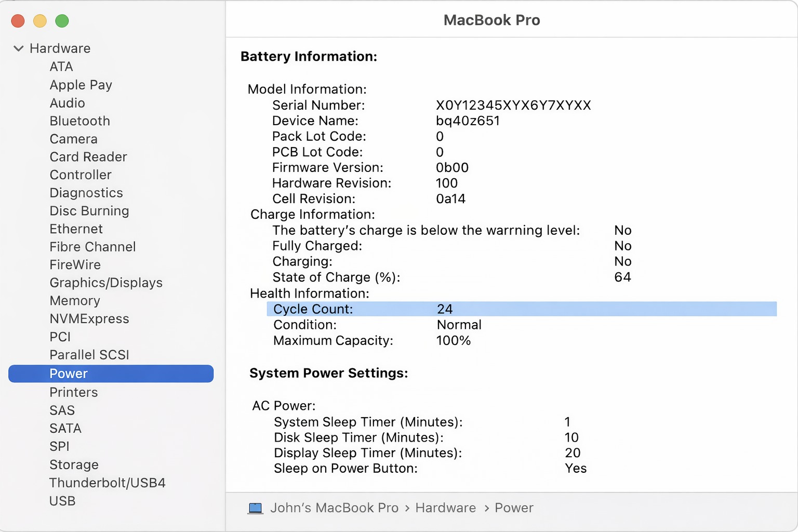798x532 pixels.
Task: Select the highlighted Cycle Count row
Action: [x=522, y=309]
